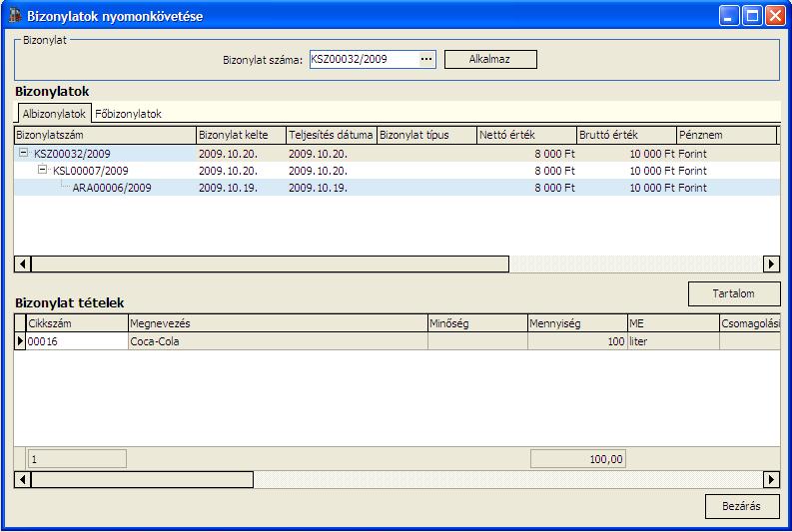Click the liter unit cell
The height and width of the screenshot is (532, 792).
point(674,341)
